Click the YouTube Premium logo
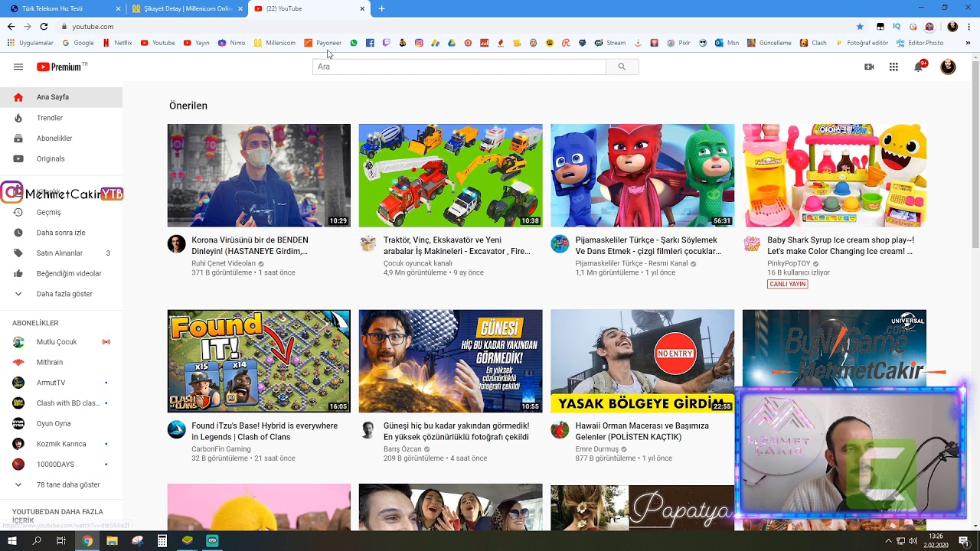Image resolution: width=980 pixels, height=551 pixels. 61,67
